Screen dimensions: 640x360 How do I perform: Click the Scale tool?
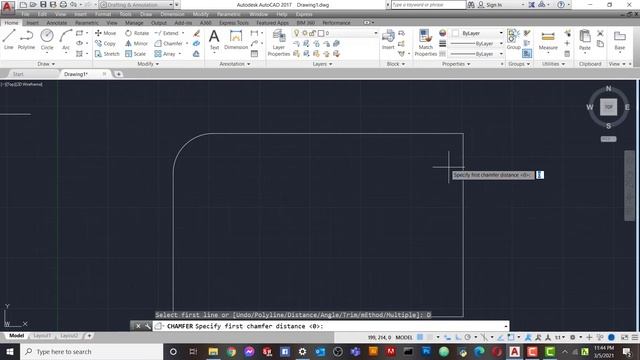[136, 53]
